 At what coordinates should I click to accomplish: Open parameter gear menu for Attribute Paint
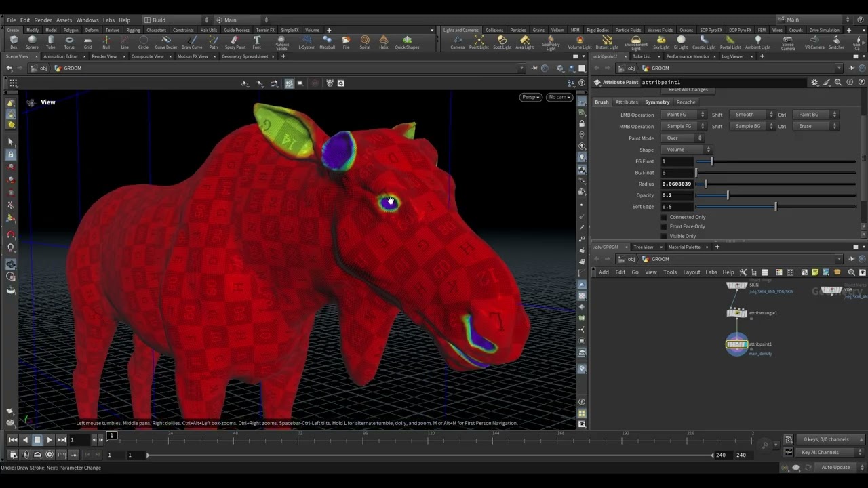click(814, 83)
